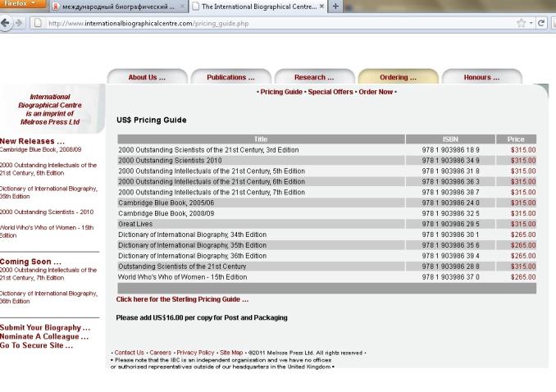Viewport: 556px width, 392px height.
Task: Open the Firefox menu button
Action: 23,3
